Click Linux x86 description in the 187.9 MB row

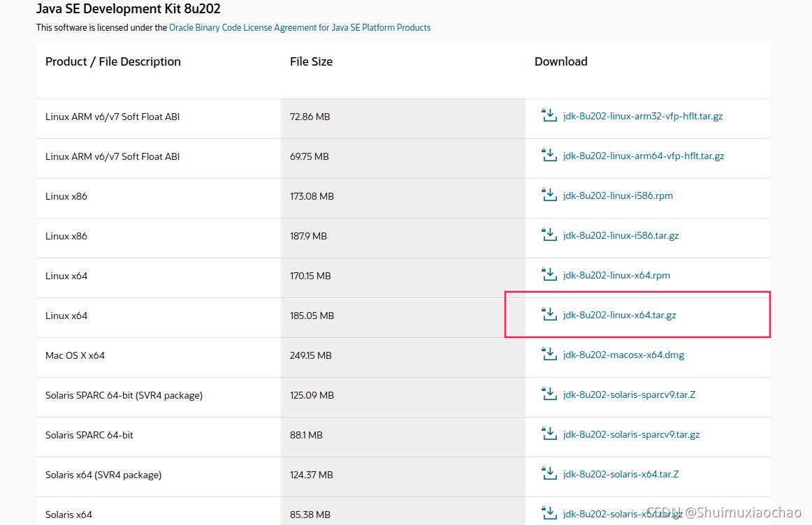click(x=159, y=238)
